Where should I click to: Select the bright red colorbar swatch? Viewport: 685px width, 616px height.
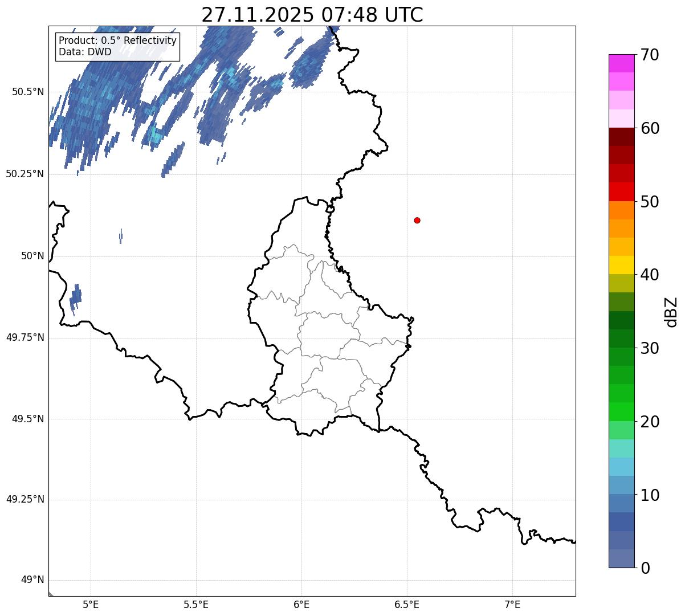tap(621, 191)
